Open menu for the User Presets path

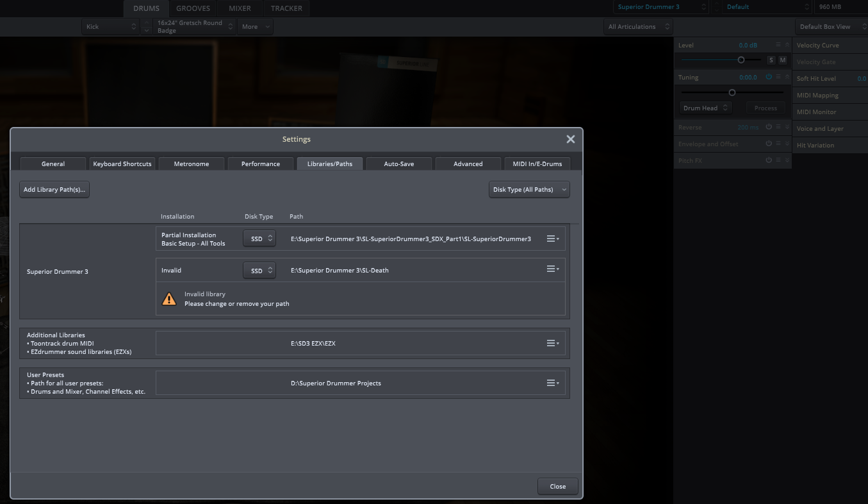point(552,383)
